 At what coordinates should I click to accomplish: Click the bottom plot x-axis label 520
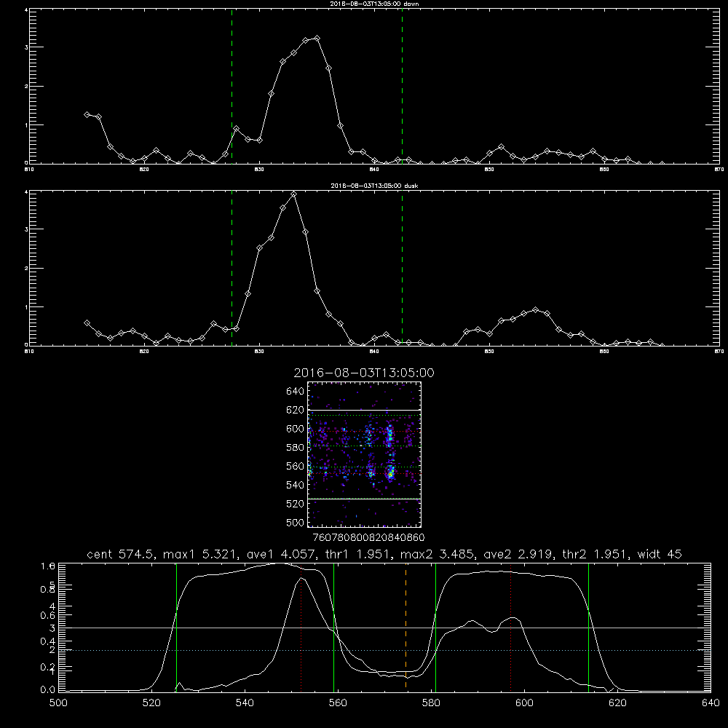pyautogui.click(x=151, y=703)
